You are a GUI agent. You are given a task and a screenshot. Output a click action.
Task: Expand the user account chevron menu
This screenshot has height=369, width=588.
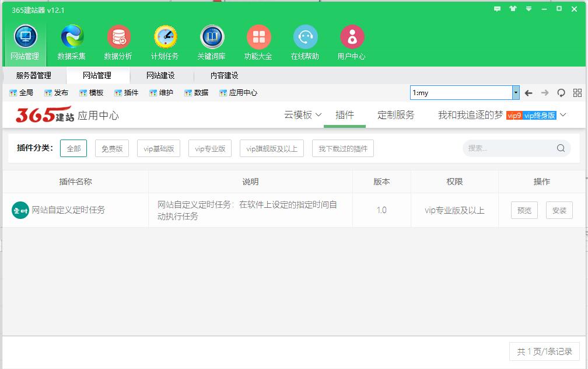tap(563, 115)
